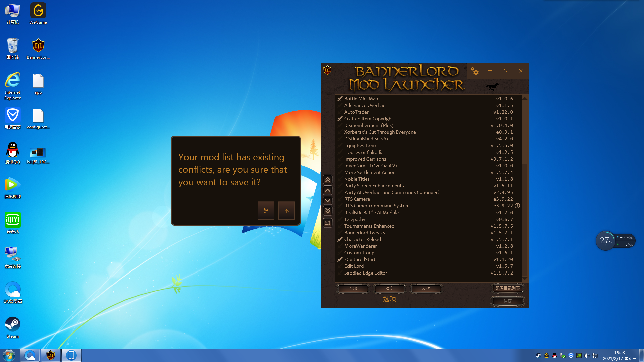This screenshot has height=362, width=644.
Task: Click the 反选 invert selection button
Action: (x=426, y=289)
